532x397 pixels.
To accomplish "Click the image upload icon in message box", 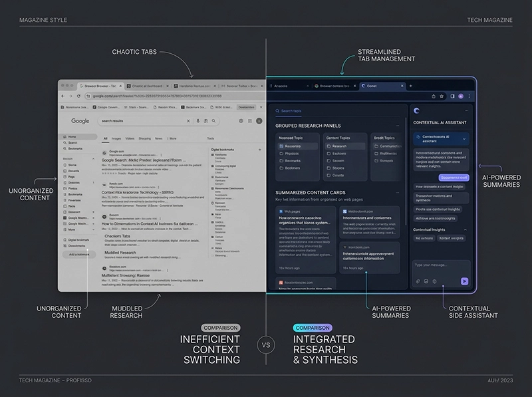I will coord(426,281).
